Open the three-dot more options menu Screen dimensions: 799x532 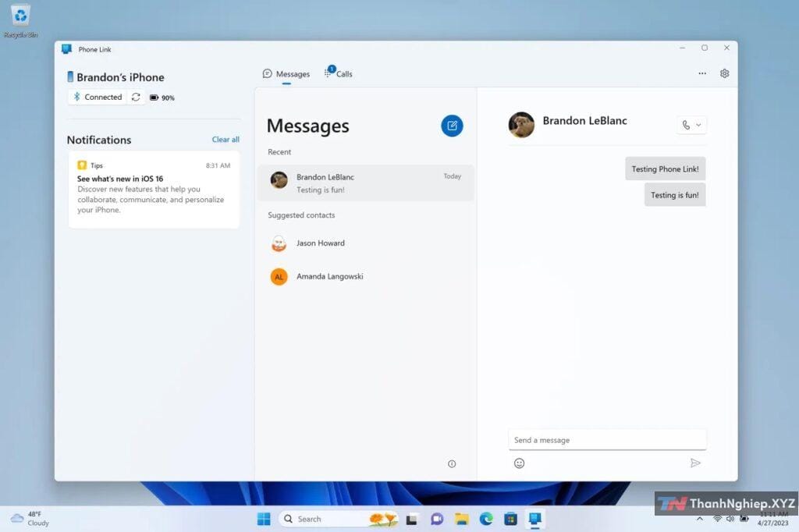(x=702, y=73)
